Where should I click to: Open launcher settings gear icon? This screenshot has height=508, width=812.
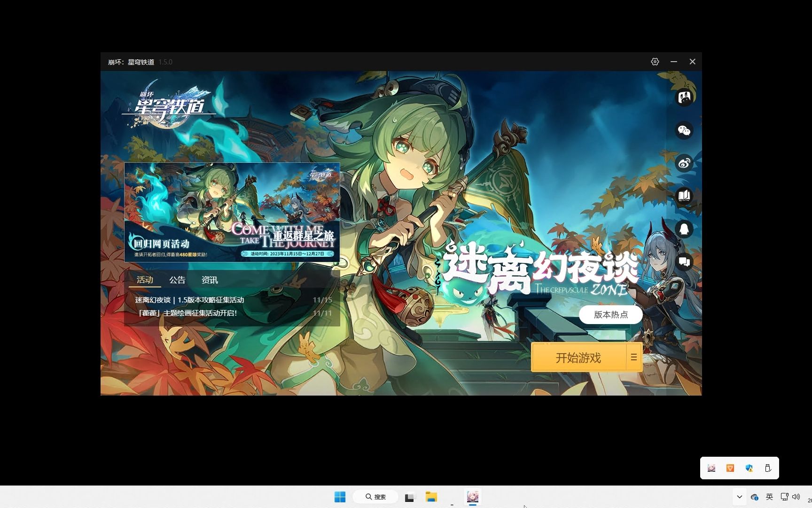[655, 62]
